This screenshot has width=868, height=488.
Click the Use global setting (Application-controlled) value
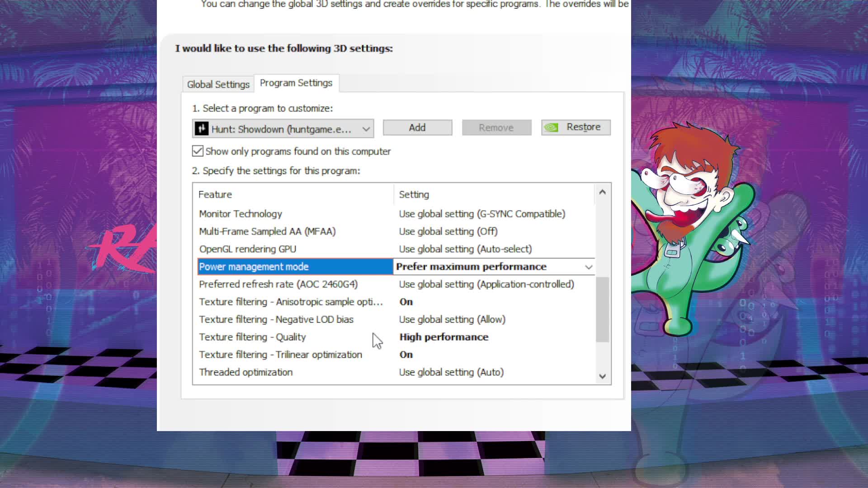click(x=486, y=284)
